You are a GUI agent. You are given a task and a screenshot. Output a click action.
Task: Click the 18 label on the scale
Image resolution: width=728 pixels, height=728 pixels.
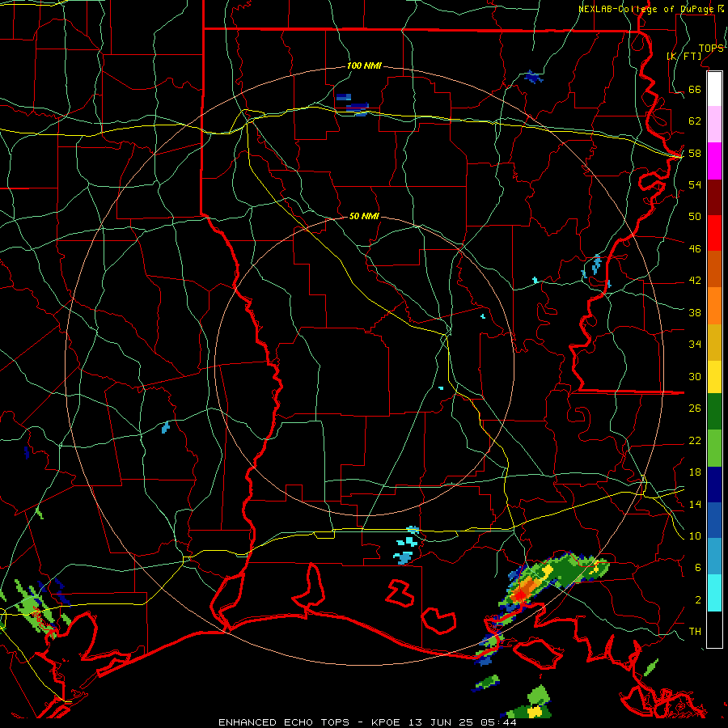[695, 472]
